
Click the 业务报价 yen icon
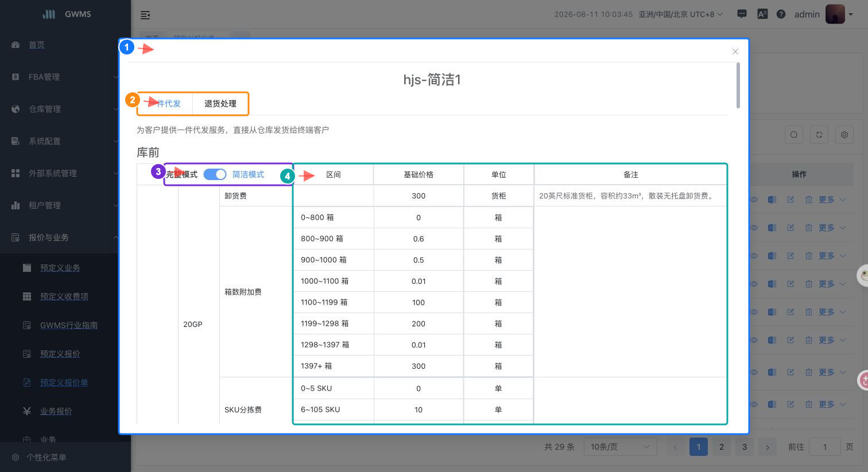click(27, 411)
